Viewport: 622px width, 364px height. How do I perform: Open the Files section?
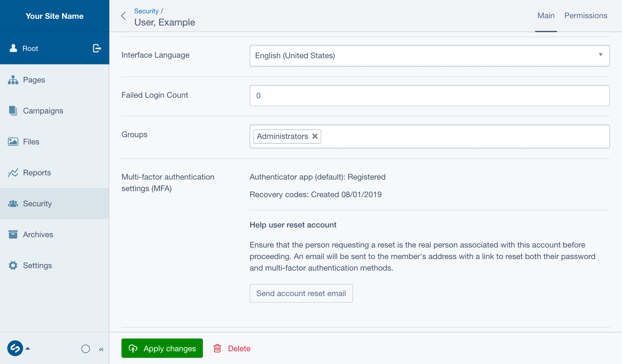pyautogui.click(x=31, y=142)
